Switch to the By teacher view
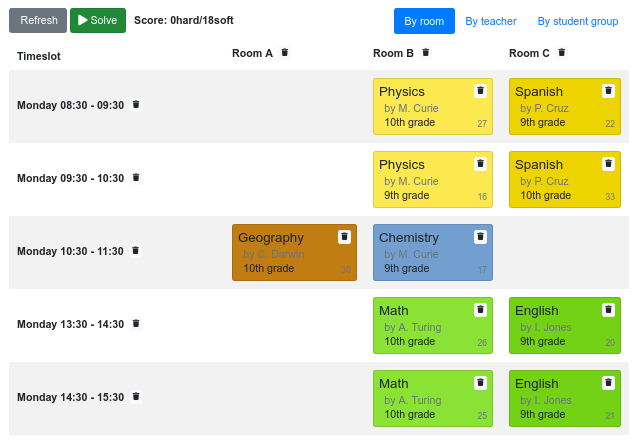This screenshot has height=442, width=637. pyautogui.click(x=491, y=21)
